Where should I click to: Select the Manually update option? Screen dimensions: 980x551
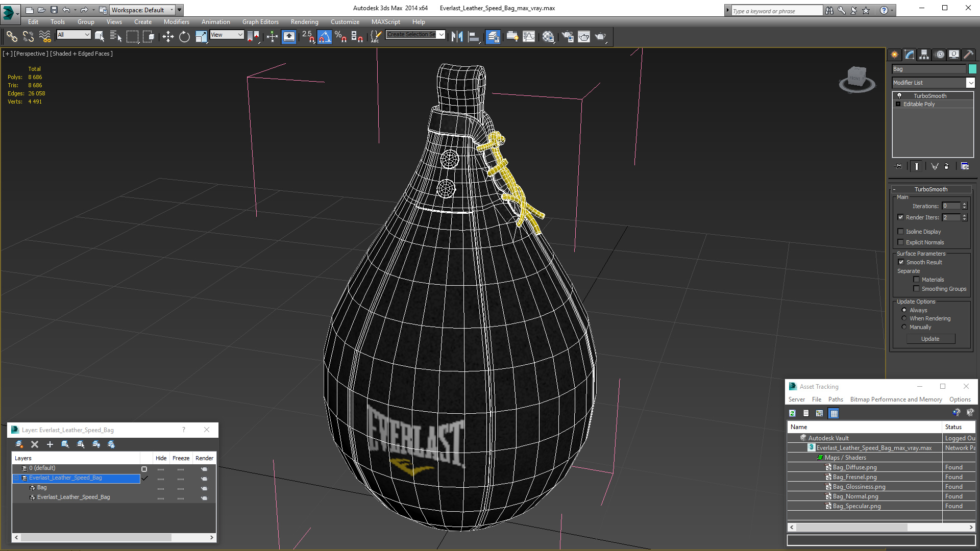coord(904,327)
